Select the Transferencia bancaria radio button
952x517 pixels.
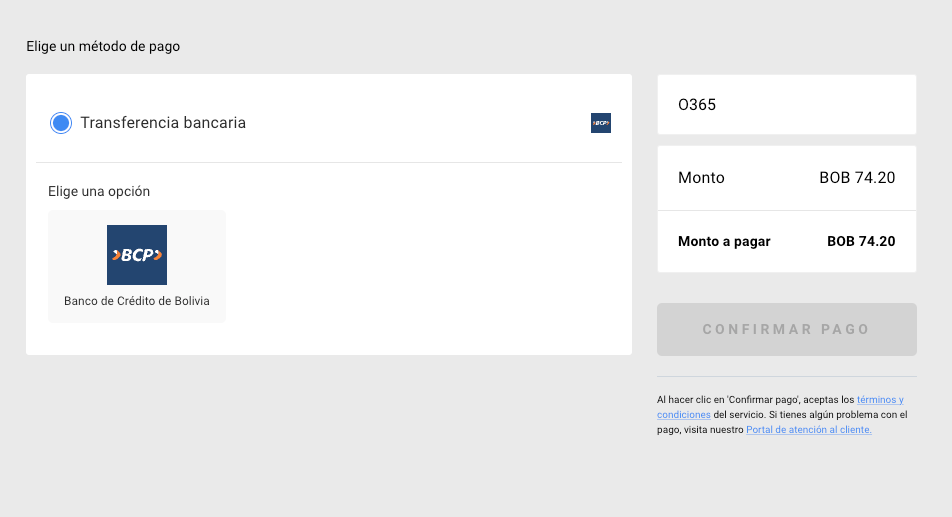point(61,123)
